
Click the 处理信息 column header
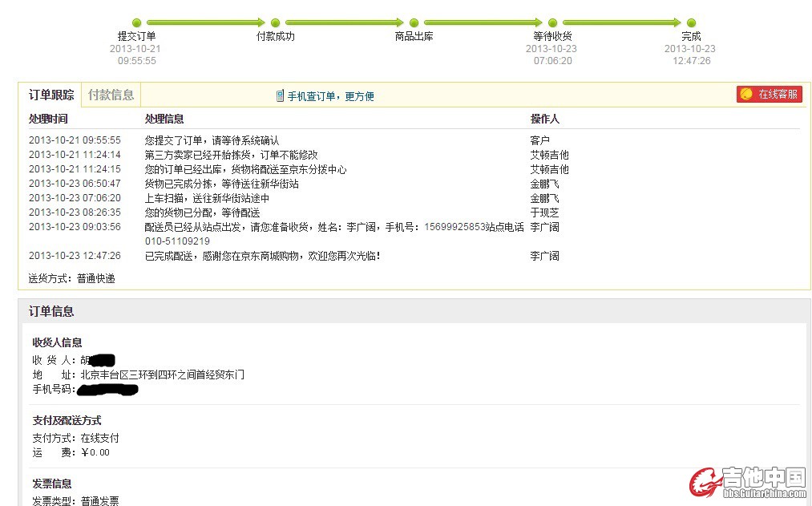point(164,119)
